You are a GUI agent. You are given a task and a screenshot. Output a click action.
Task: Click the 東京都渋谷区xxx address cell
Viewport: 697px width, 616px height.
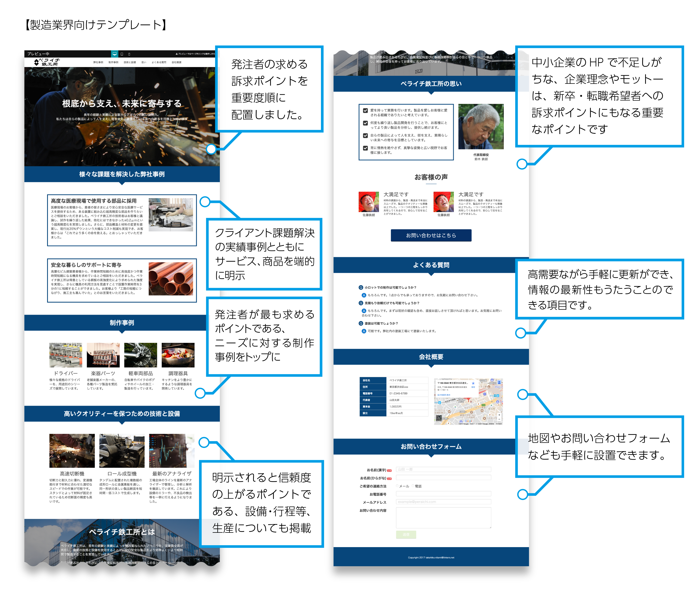(x=407, y=387)
